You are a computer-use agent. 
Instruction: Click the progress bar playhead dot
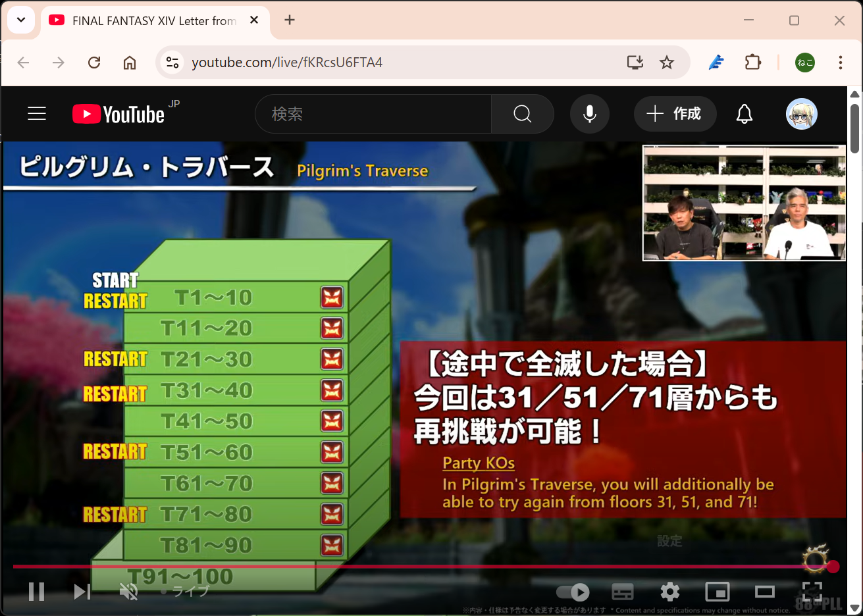(x=833, y=566)
